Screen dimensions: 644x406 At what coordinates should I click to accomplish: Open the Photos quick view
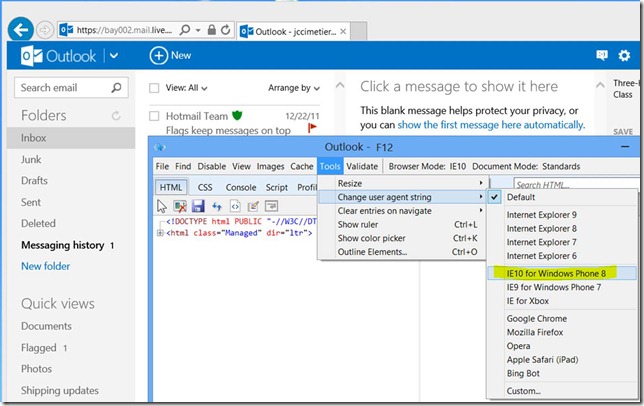(37, 369)
